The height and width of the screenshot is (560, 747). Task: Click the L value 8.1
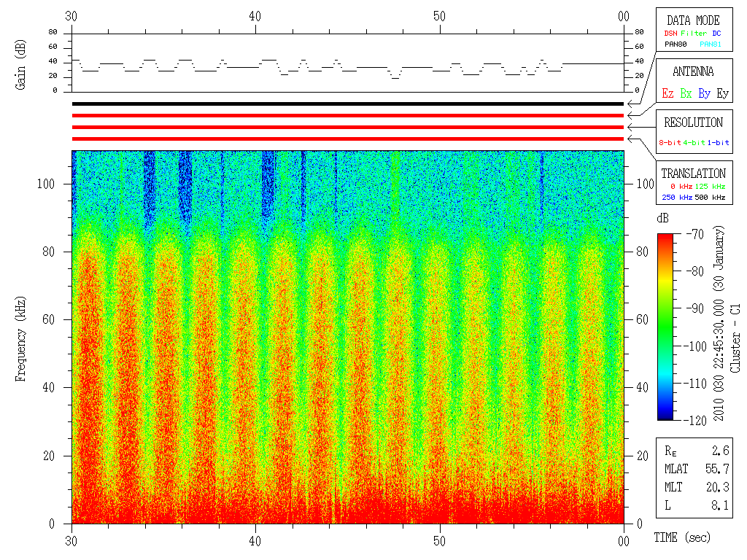(720, 505)
